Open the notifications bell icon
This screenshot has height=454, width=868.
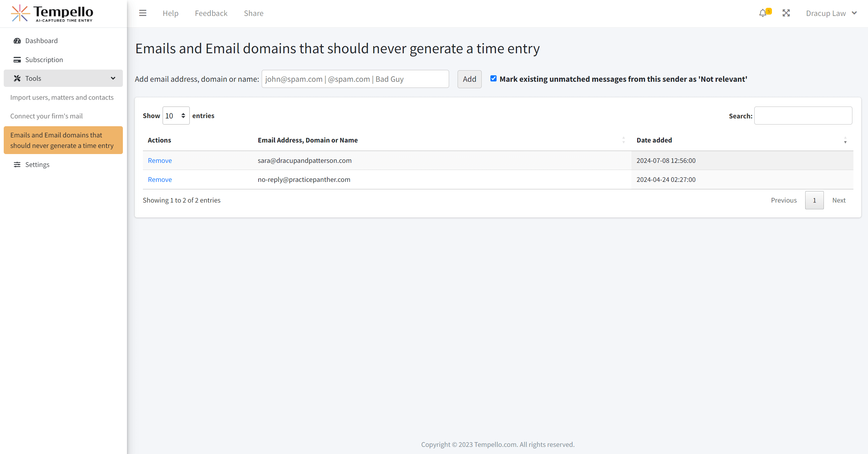tap(763, 13)
